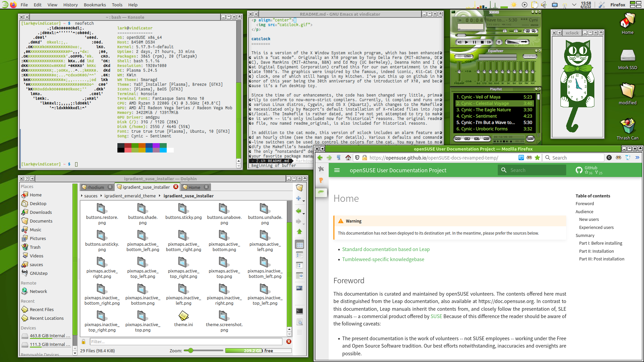This screenshot has width=644, height=362.
Task: Open the GitHub repository link icon
Action: click(x=579, y=170)
